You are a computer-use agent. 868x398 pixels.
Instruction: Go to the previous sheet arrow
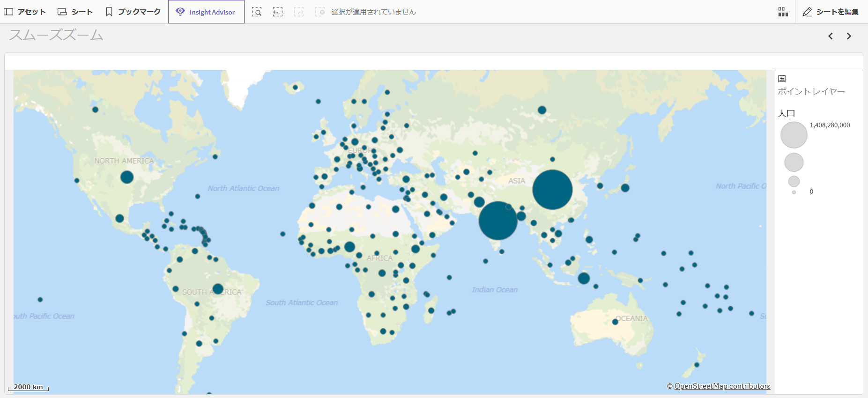(830, 36)
